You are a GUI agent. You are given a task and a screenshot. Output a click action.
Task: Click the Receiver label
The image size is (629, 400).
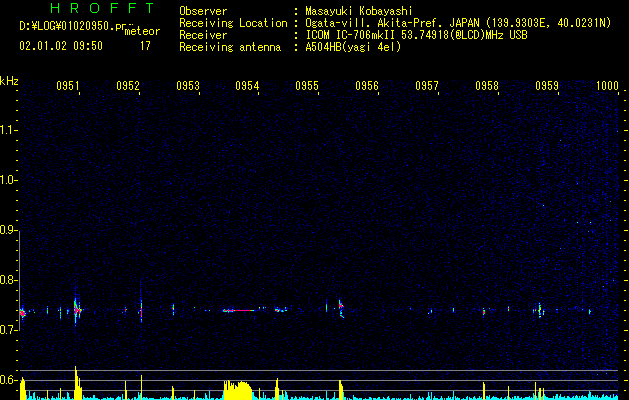coord(203,35)
